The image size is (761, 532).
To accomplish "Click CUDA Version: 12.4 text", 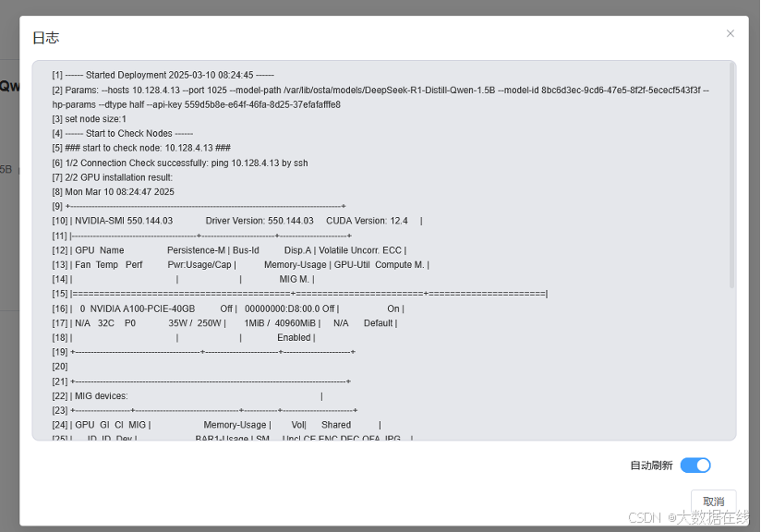I will (367, 221).
